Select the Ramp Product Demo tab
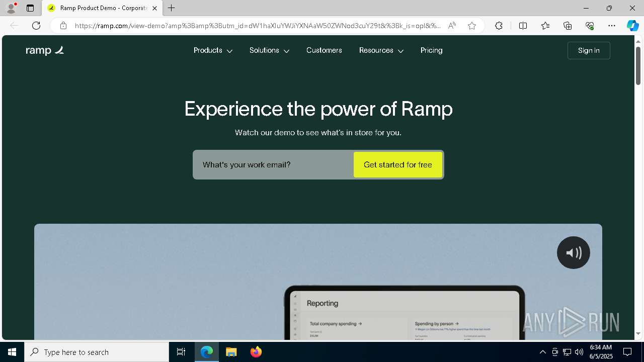Image resolution: width=644 pixels, height=362 pixels. tap(102, 8)
